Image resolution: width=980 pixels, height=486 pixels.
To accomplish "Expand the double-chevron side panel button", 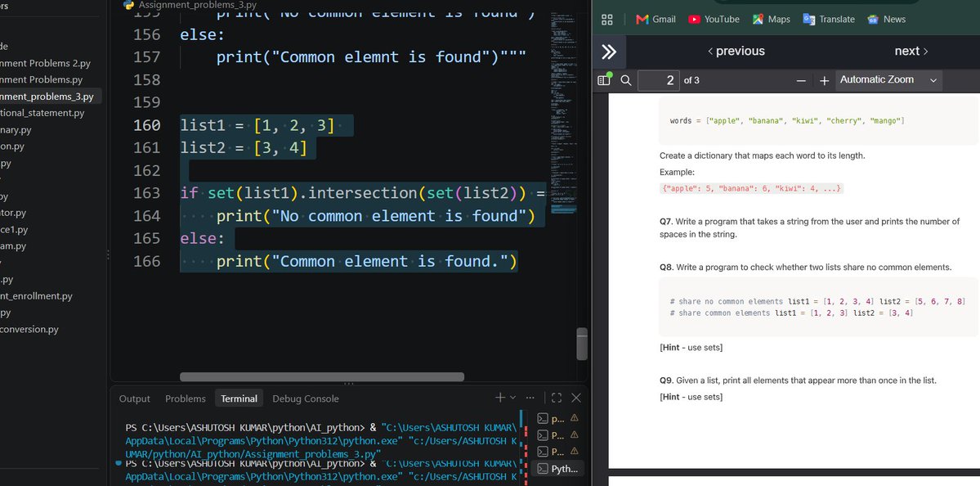I will tap(609, 52).
